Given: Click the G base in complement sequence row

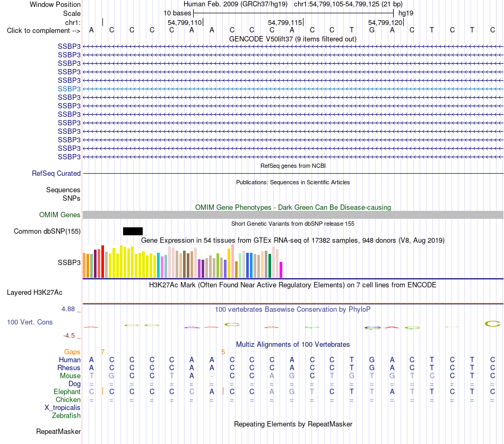Looking at the screenshot, I should [372, 30].
